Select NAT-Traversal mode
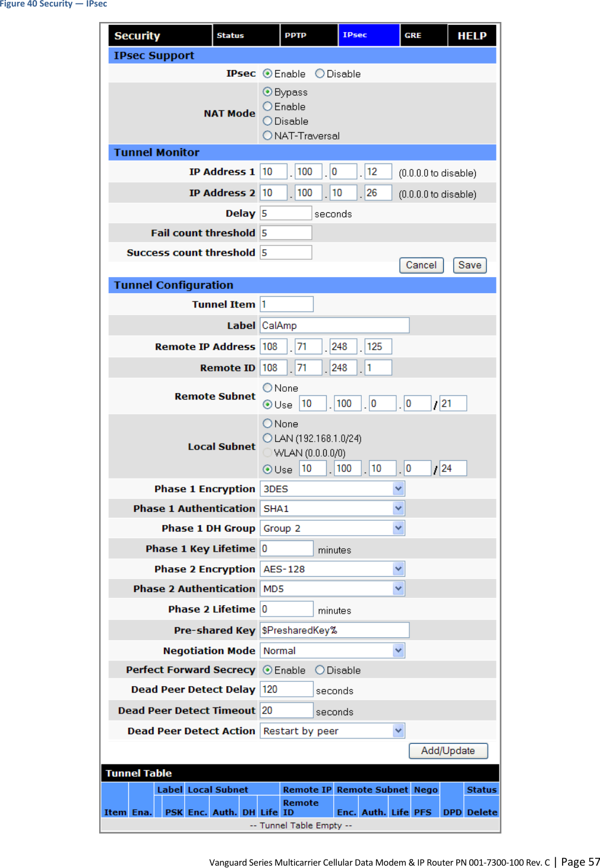This screenshot has width=600, height=868. pyautogui.click(x=268, y=136)
